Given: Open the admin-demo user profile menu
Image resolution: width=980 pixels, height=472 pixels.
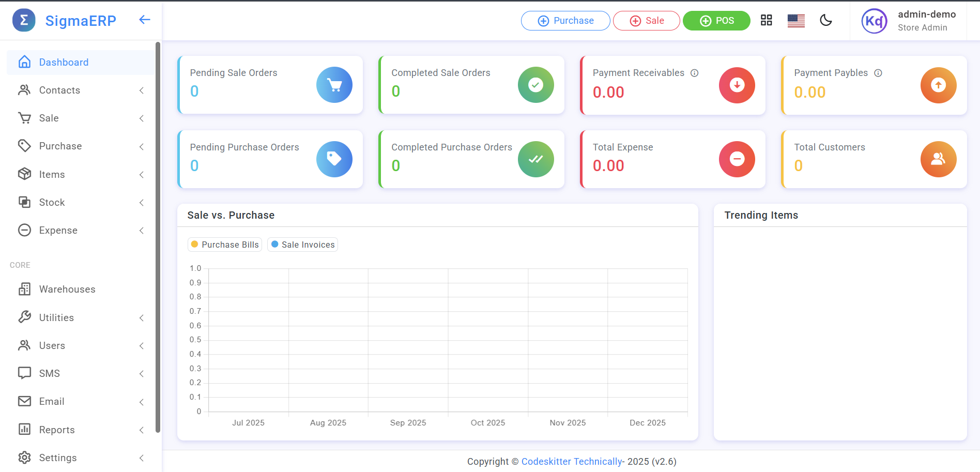Looking at the screenshot, I should point(909,21).
